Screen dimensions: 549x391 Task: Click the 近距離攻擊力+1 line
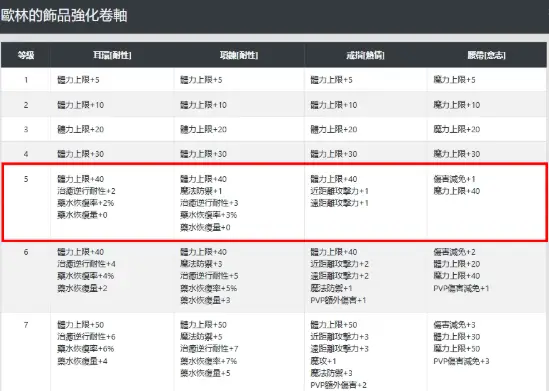(339, 191)
